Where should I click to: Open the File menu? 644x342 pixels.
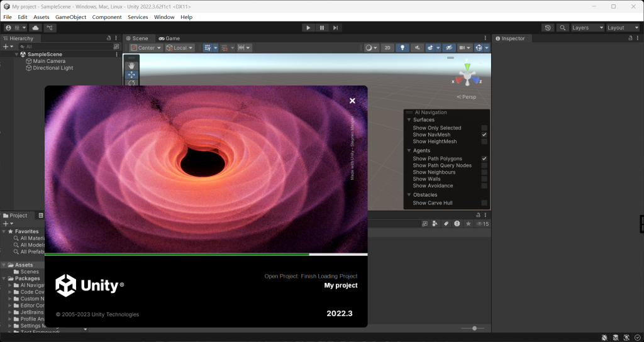point(8,17)
